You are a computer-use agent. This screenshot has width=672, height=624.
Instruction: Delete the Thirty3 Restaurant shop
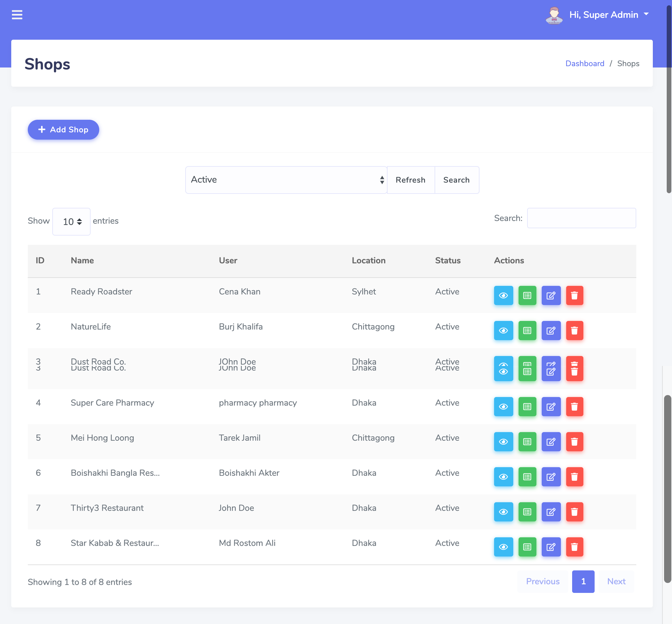(574, 512)
